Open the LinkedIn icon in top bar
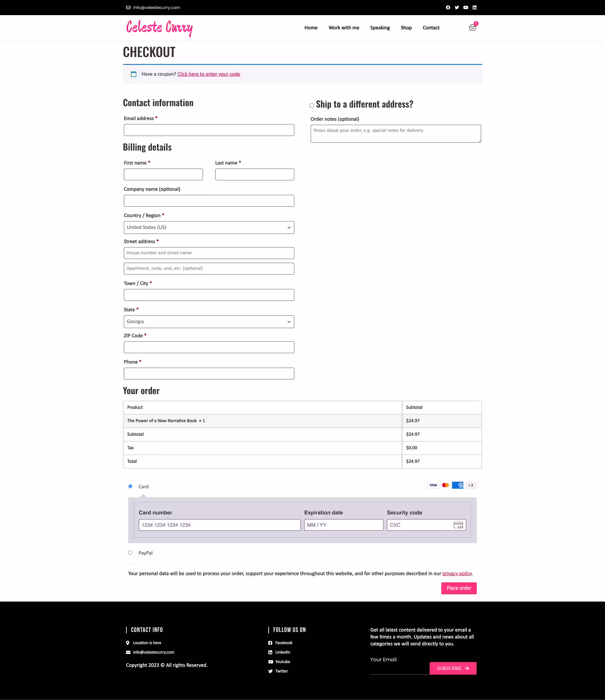605x700 pixels. [475, 7]
